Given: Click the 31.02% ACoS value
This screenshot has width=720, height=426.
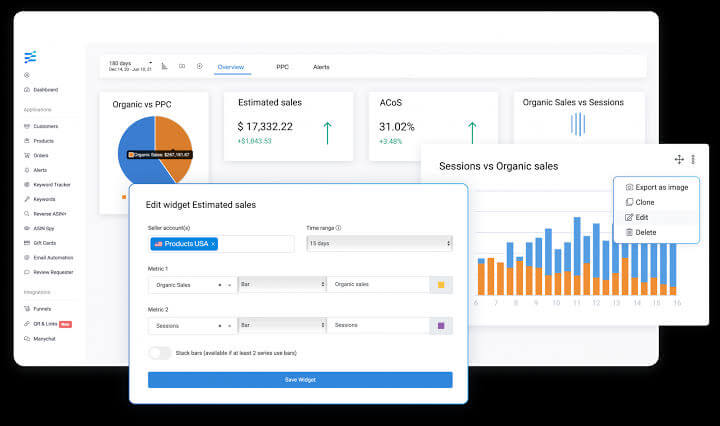Looking at the screenshot, I should point(397,127).
